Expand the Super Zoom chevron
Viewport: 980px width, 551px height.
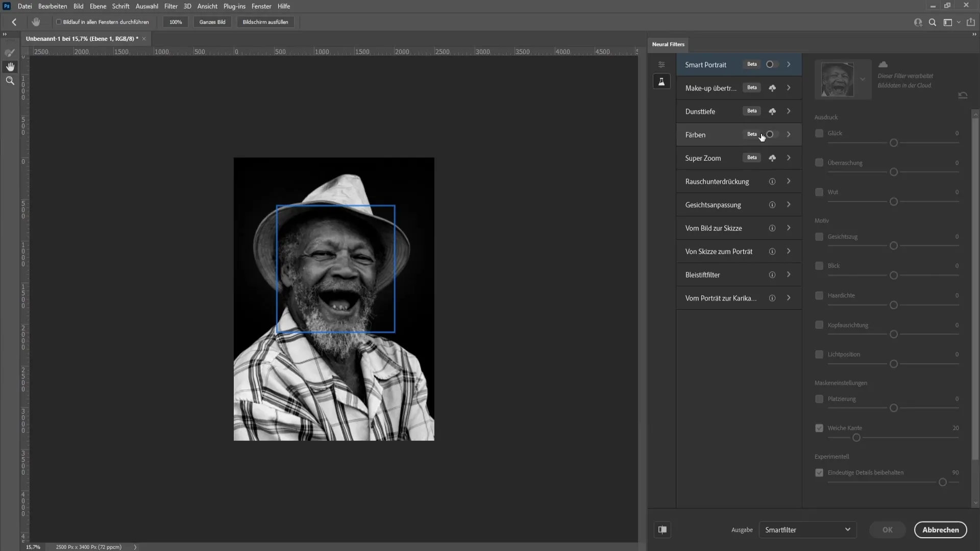tap(789, 158)
